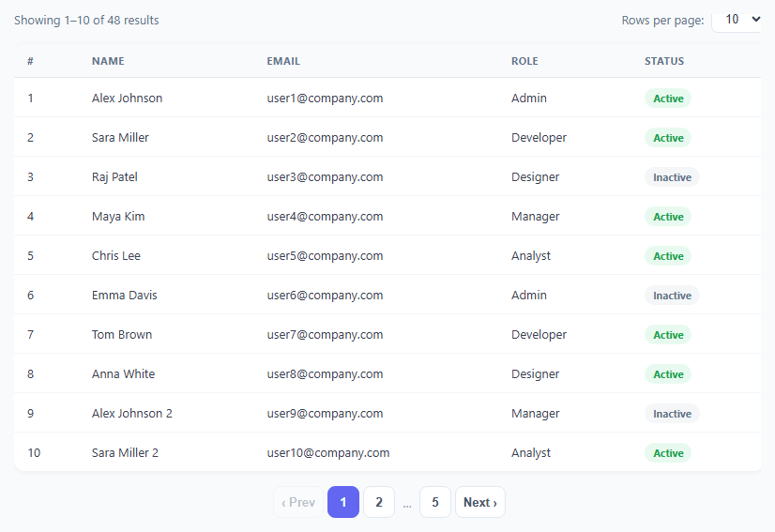Click the Active badge for Alex Johnson row 1
Image resolution: width=775 pixels, height=532 pixels.
[x=668, y=99]
